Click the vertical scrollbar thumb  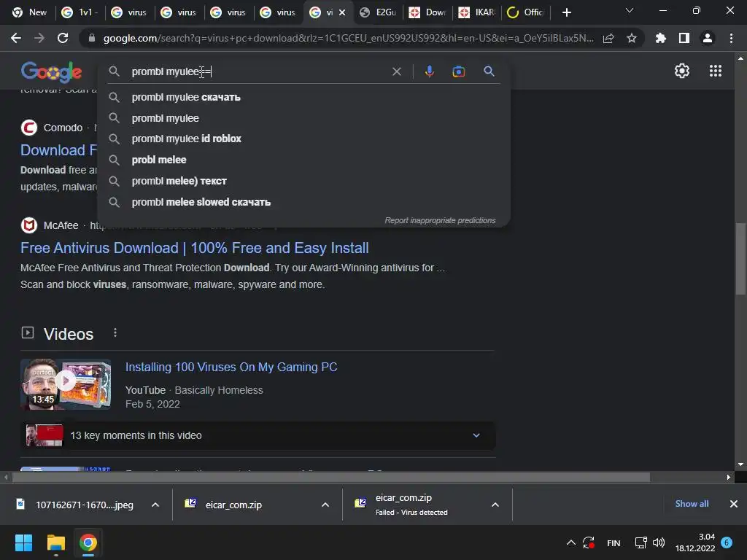pyautogui.click(x=740, y=260)
